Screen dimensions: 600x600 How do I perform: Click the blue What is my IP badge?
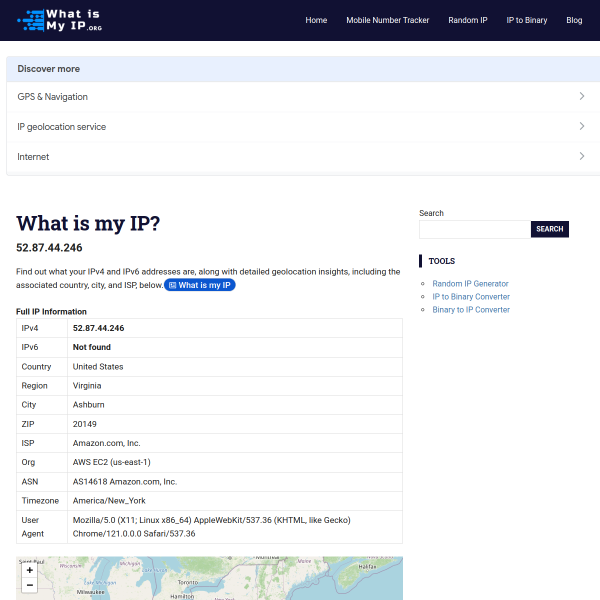200,285
